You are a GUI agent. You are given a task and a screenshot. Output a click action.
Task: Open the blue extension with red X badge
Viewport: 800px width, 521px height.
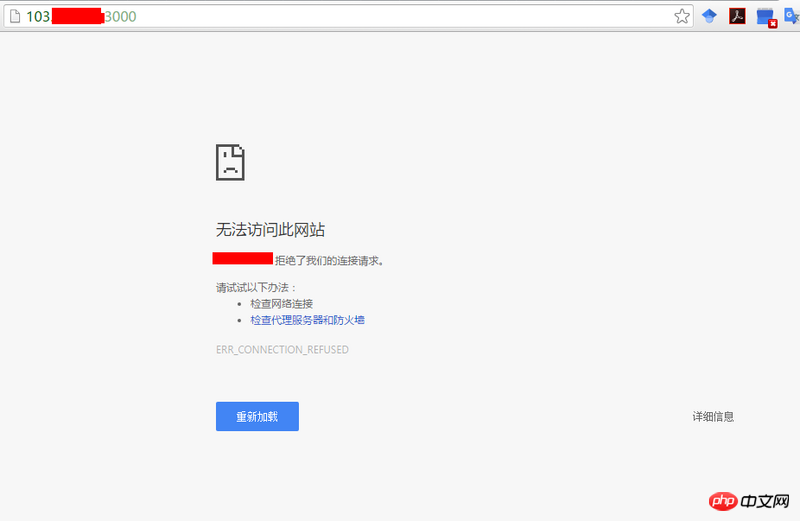click(x=766, y=17)
